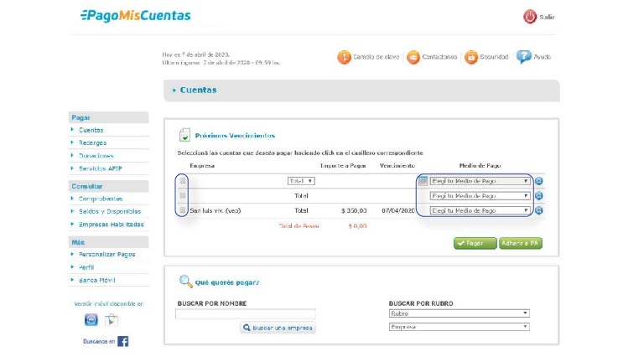The image size is (644, 362).
Task: Click the Ayuda help icon
Action: click(524, 57)
